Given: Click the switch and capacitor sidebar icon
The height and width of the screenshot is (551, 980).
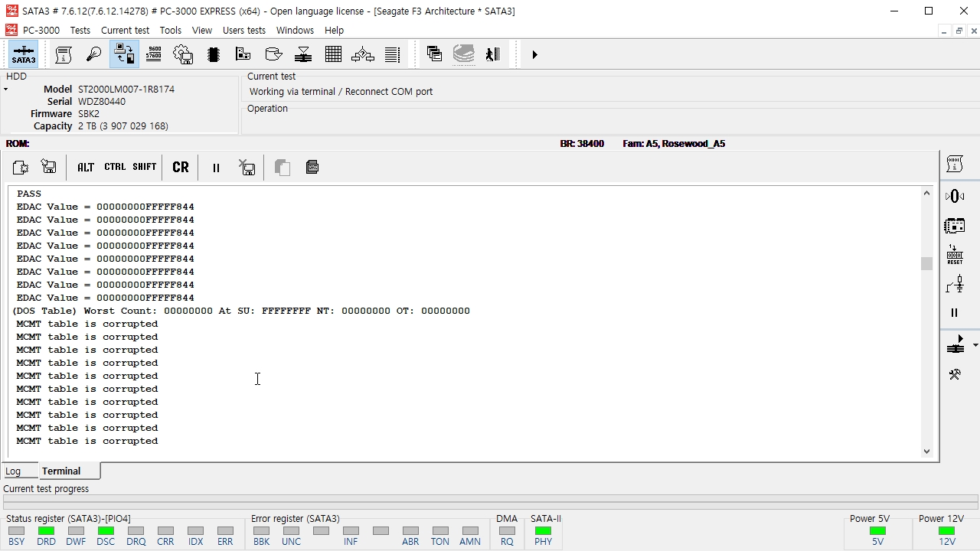Looking at the screenshot, I should pyautogui.click(x=955, y=285).
